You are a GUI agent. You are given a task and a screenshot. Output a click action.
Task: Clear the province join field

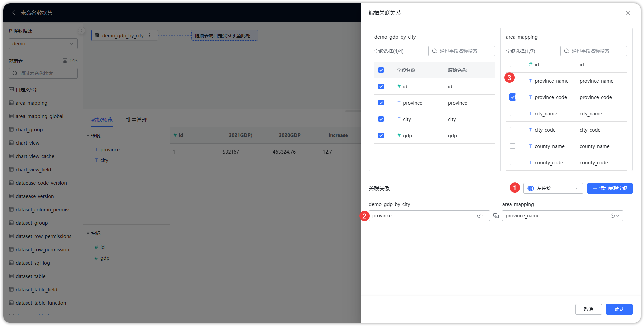pos(479,216)
